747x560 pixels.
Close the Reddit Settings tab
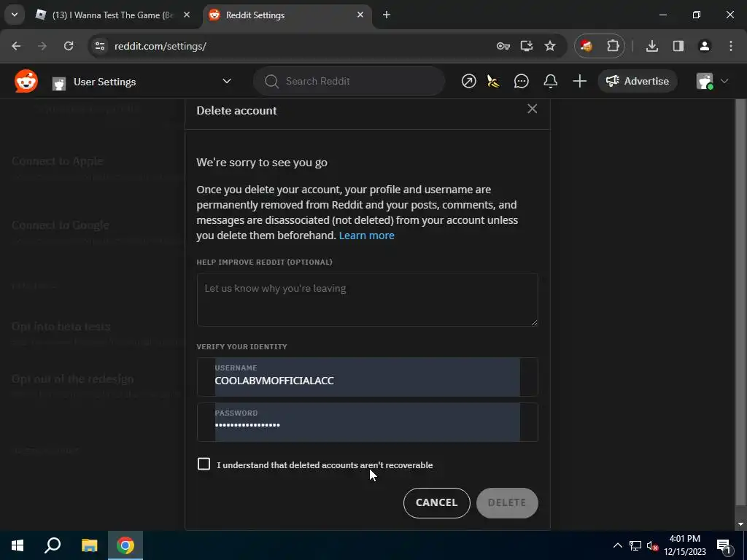360,15
